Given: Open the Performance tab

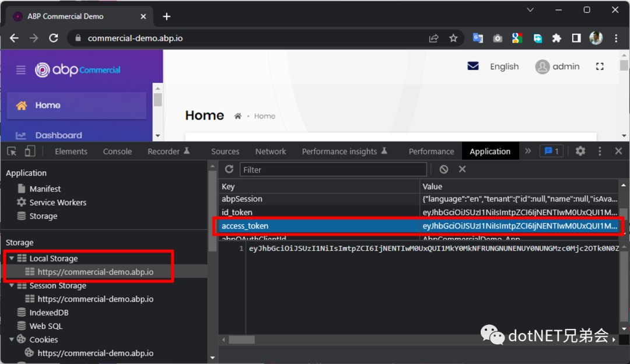Looking at the screenshot, I should pos(431,152).
